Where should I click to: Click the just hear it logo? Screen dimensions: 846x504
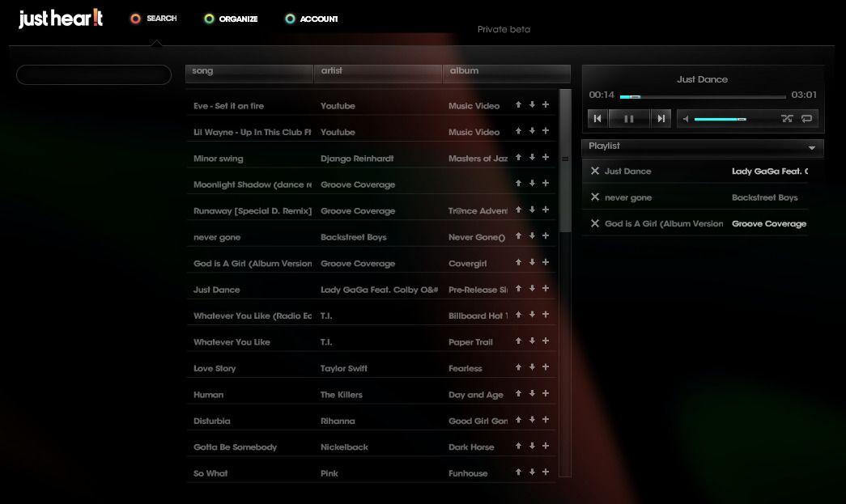(61, 19)
